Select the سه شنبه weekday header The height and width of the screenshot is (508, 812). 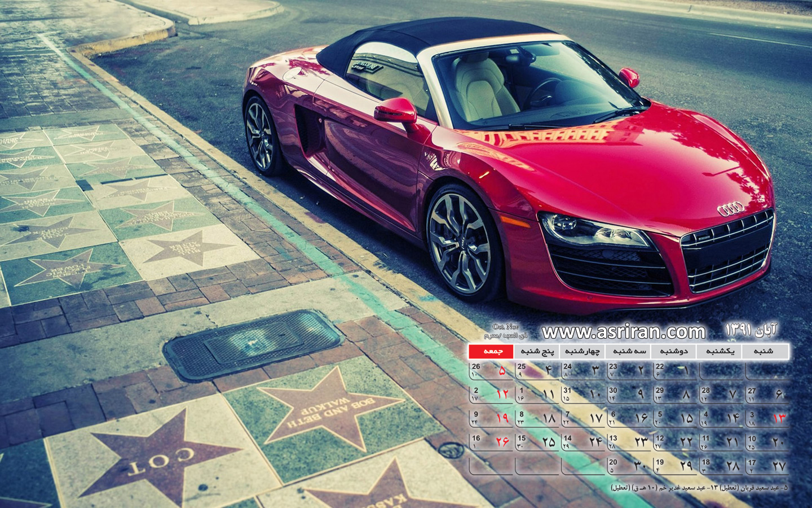[x=628, y=351]
